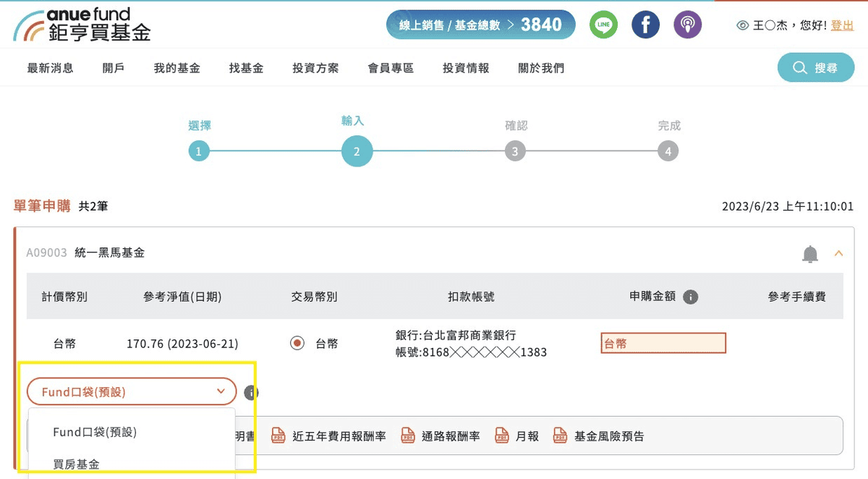Screen dimensions: 868x479
Task: Open 最新消息 menu
Action: [50, 68]
